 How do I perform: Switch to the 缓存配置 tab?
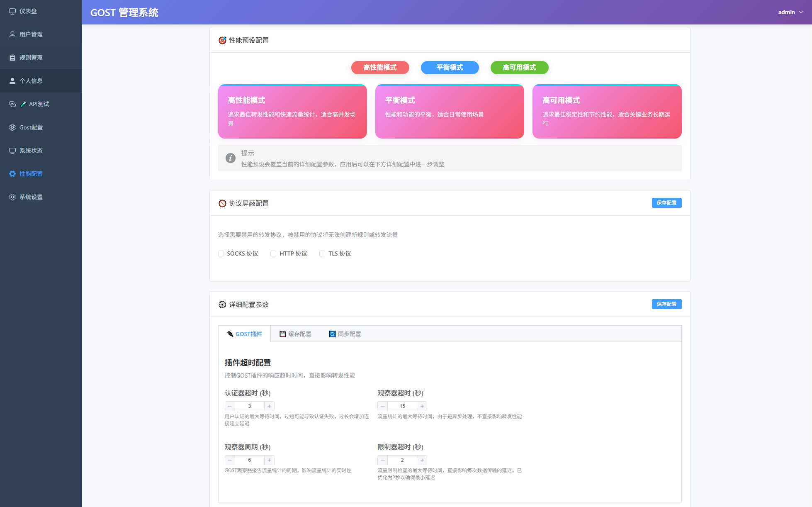click(x=295, y=334)
